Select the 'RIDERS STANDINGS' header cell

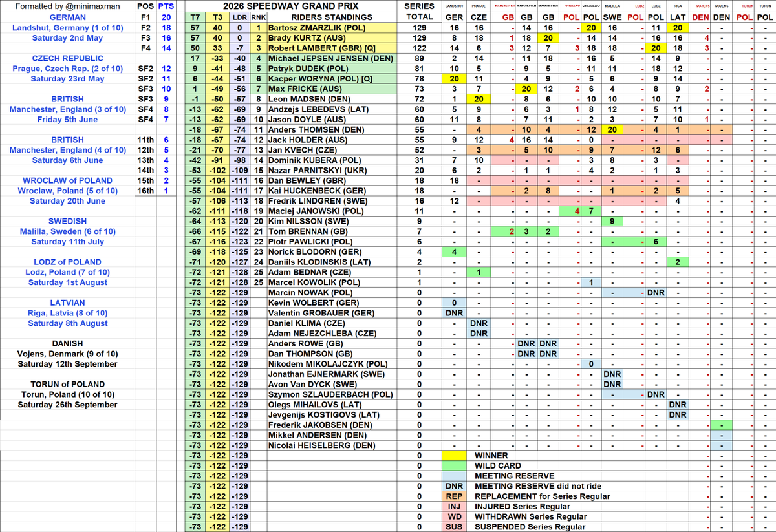click(x=331, y=17)
